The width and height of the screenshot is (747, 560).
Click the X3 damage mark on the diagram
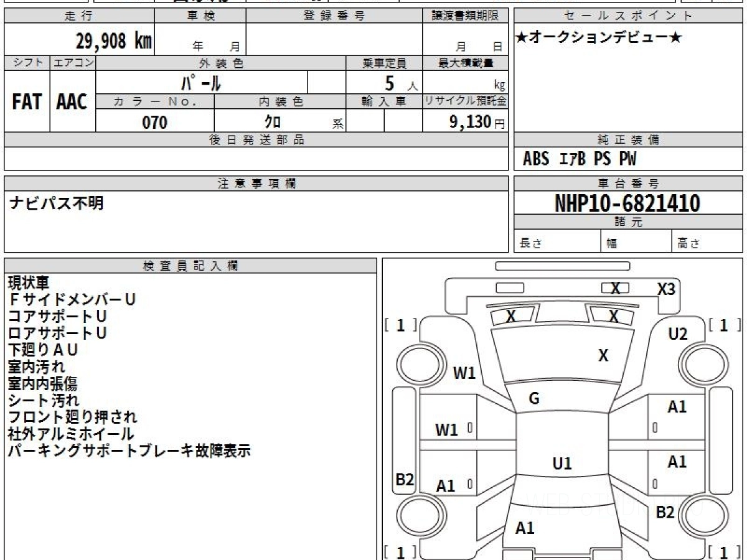(x=667, y=289)
